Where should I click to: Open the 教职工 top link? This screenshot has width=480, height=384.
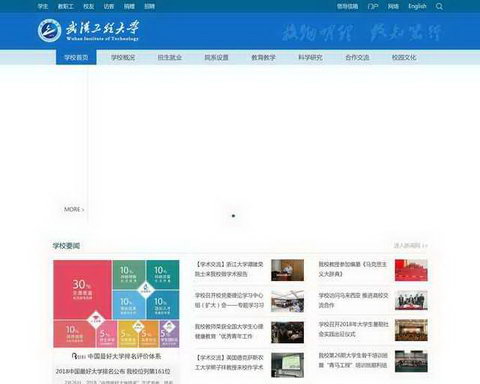[x=66, y=6]
